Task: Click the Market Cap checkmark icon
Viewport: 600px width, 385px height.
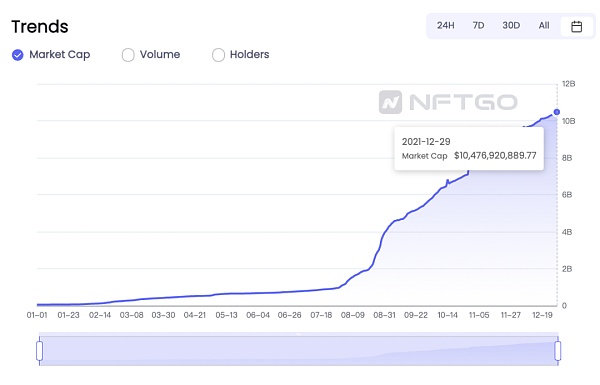Action: click(18, 55)
